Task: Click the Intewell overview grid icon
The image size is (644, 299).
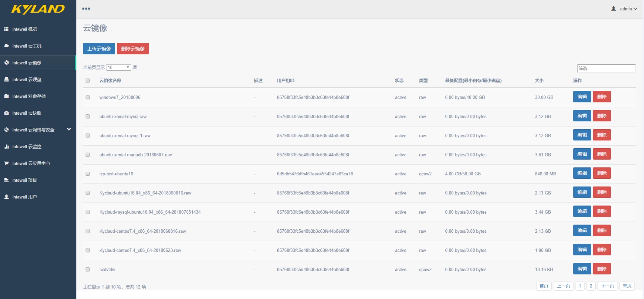Action: tap(6, 29)
